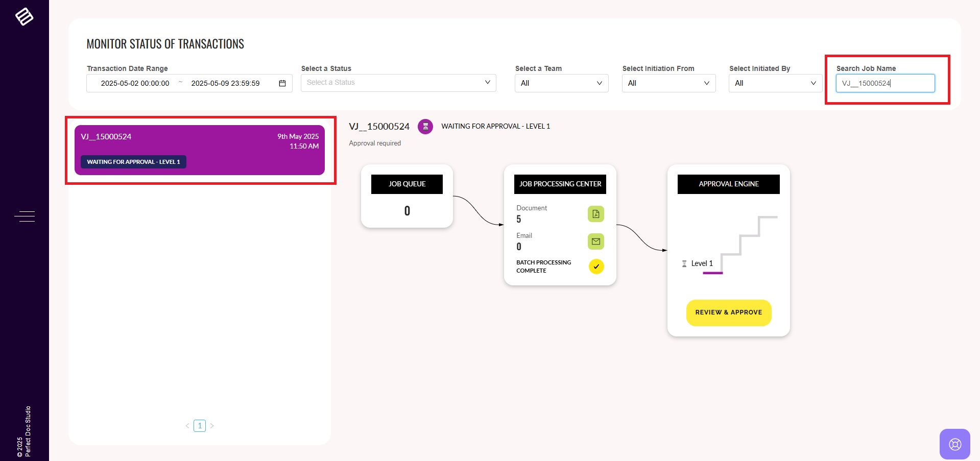The height and width of the screenshot is (461, 980).
Task: Go to pagination page 1
Action: coord(200,426)
